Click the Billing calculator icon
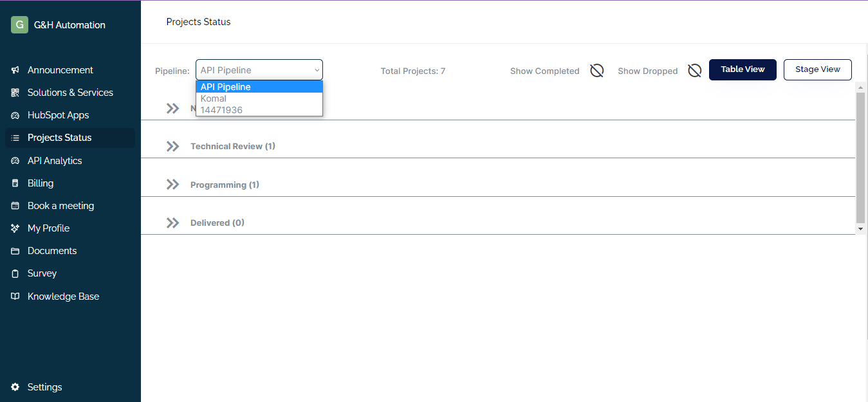The image size is (868, 402). [x=15, y=183]
